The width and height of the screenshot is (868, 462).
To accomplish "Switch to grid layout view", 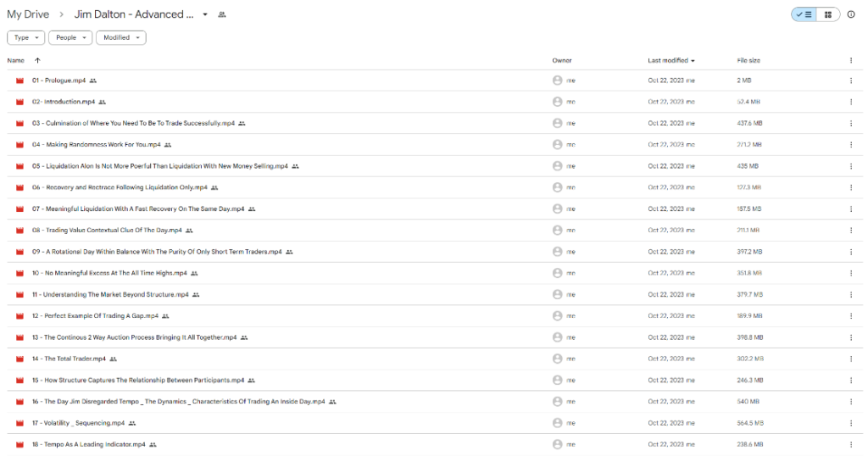I will pos(827,14).
